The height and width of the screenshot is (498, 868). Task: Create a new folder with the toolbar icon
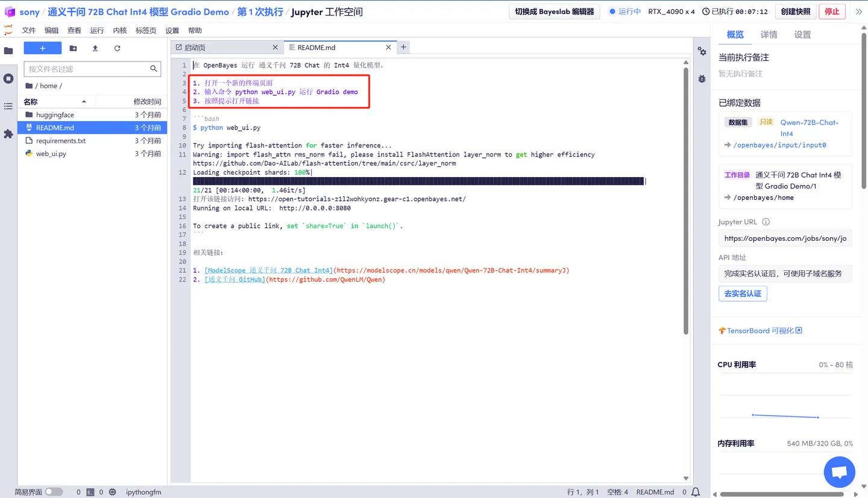[73, 48]
